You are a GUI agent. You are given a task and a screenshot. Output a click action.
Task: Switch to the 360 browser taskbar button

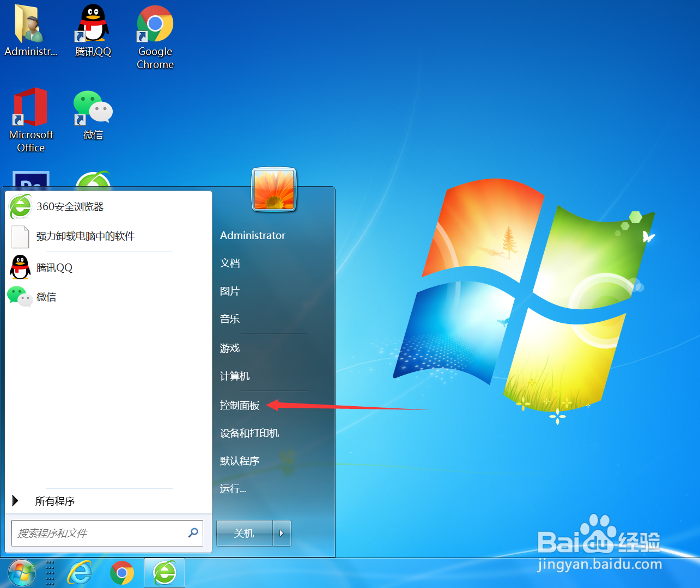click(165, 573)
